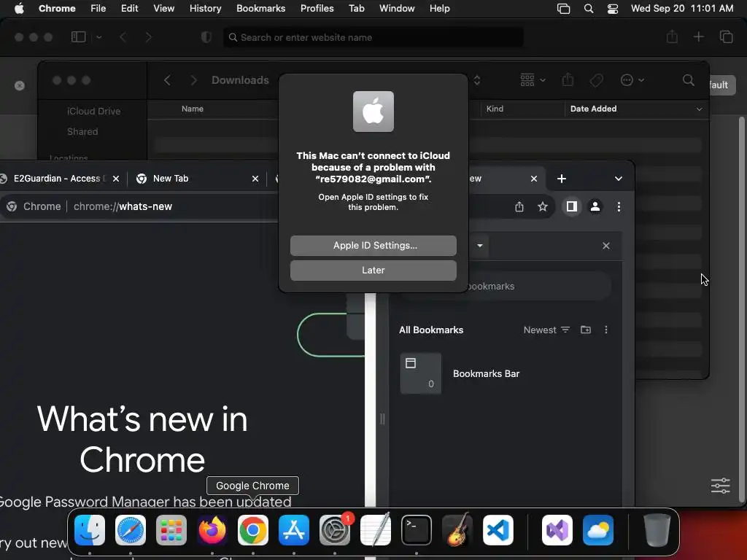Click Chrome address bar chrome://whats-new

click(123, 206)
